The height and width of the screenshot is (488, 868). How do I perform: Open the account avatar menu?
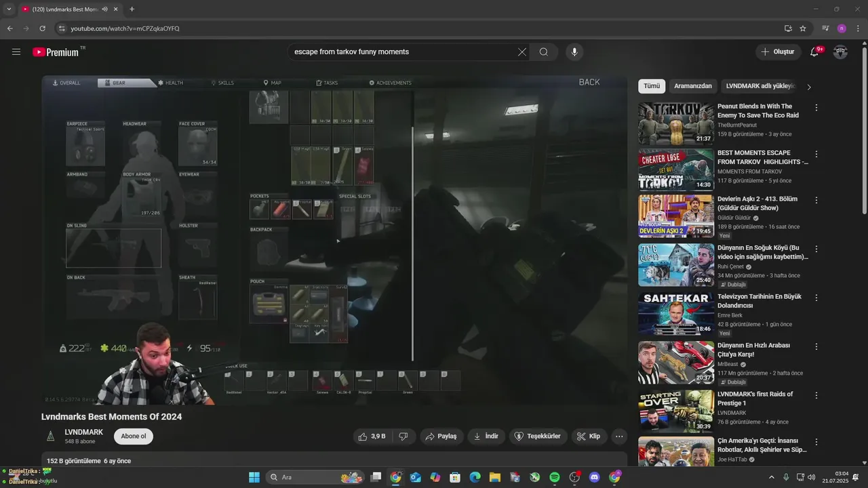point(840,52)
